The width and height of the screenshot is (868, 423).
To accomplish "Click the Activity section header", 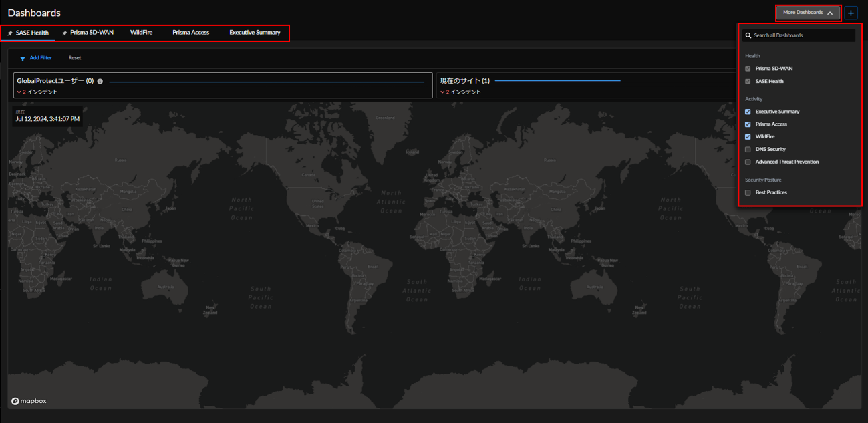I will click(754, 99).
